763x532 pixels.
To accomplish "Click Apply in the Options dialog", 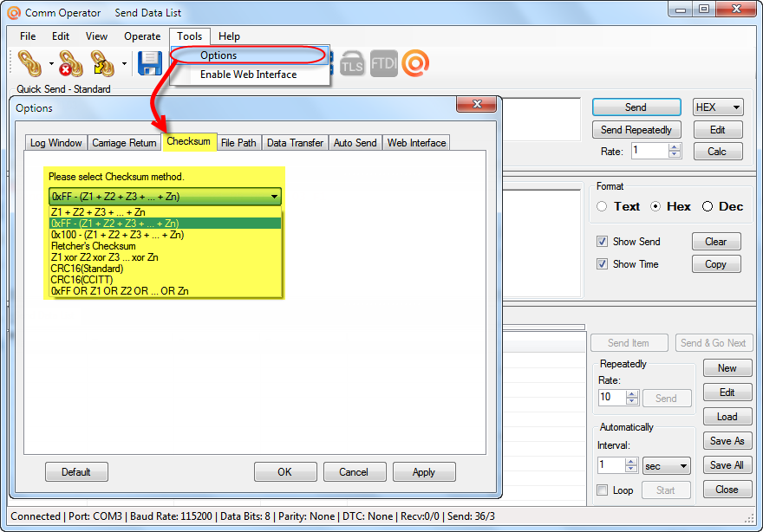I will [x=424, y=472].
